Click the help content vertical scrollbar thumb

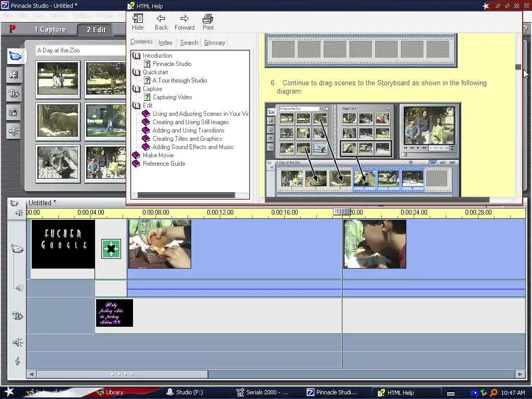point(518,67)
